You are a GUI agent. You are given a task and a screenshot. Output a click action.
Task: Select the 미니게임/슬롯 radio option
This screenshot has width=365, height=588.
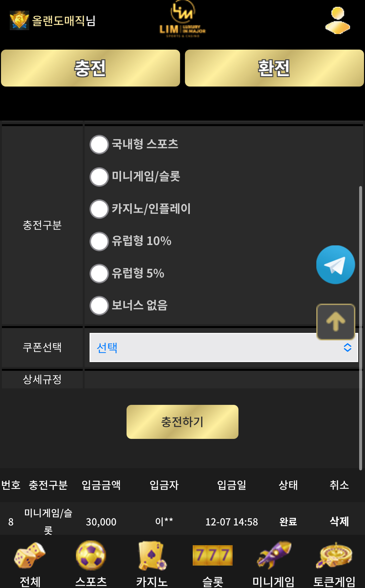(99, 177)
